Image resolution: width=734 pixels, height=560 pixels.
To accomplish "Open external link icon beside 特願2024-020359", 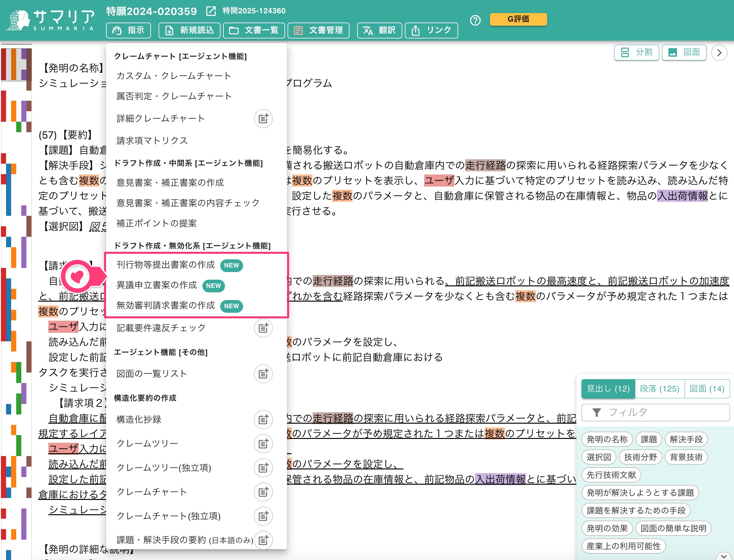I will point(211,11).
